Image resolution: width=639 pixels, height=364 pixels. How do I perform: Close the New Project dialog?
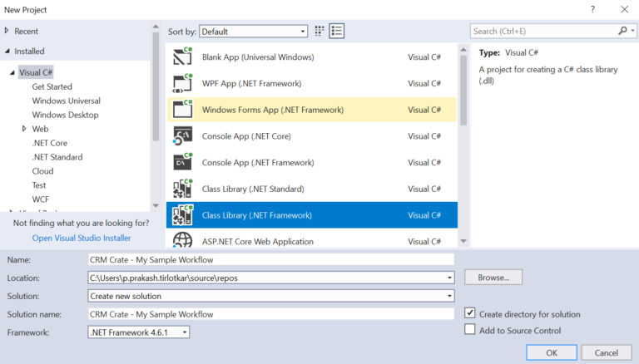point(624,9)
